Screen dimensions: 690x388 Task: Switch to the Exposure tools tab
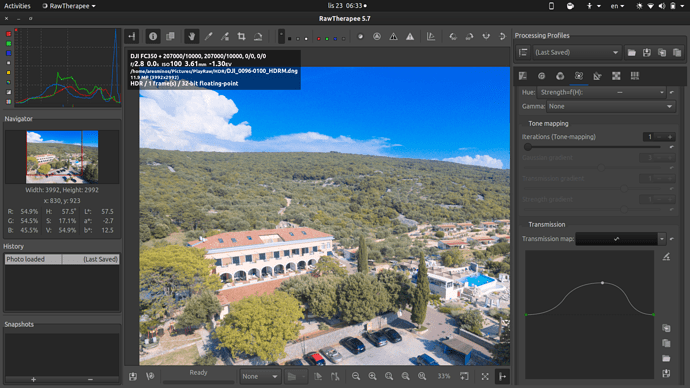coord(523,76)
